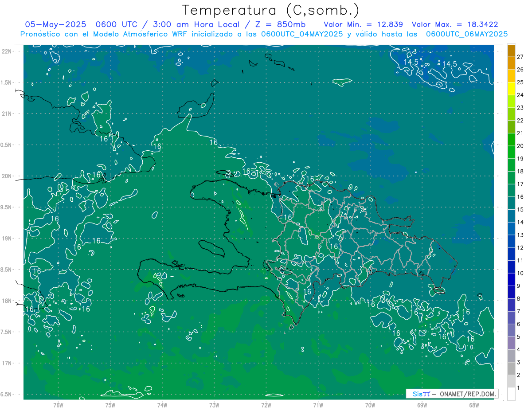Click the color scale label 27

point(520,57)
